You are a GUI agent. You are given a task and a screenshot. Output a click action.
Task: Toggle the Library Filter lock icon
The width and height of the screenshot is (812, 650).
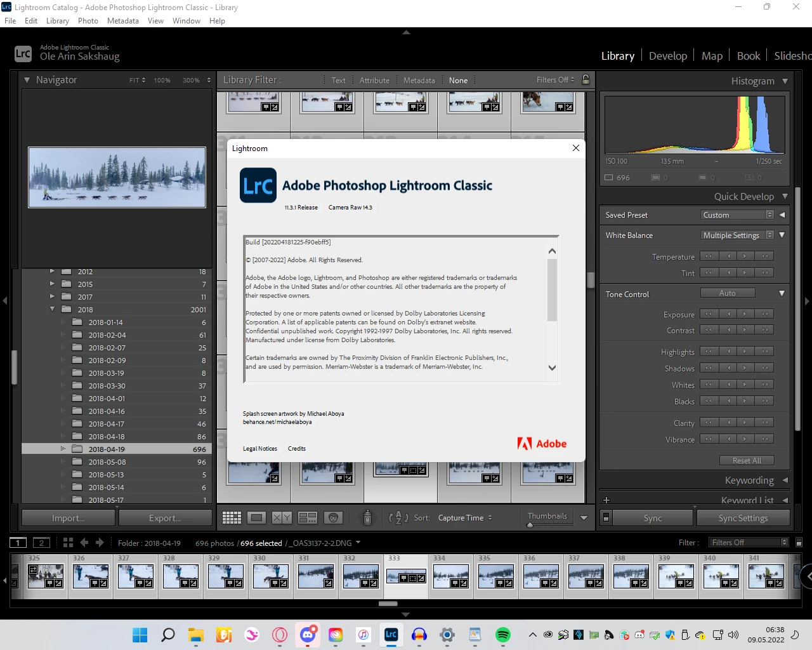pyautogui.click(x=586, y=80)
